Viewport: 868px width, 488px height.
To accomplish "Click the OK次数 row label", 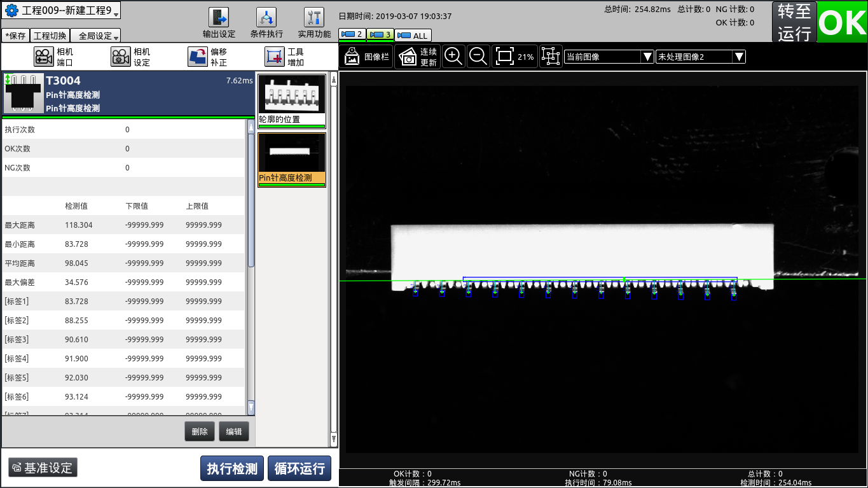I will (x=17, y=149).
